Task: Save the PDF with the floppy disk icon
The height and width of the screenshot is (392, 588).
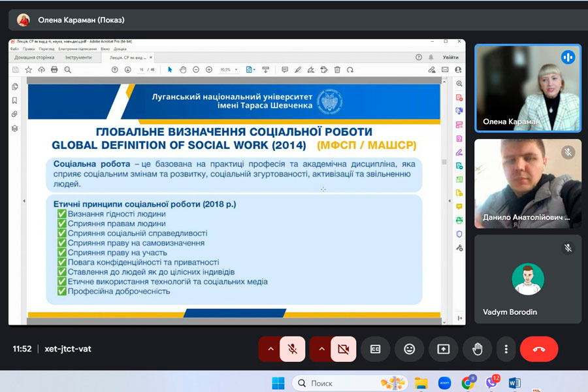Action: (16, 70)
